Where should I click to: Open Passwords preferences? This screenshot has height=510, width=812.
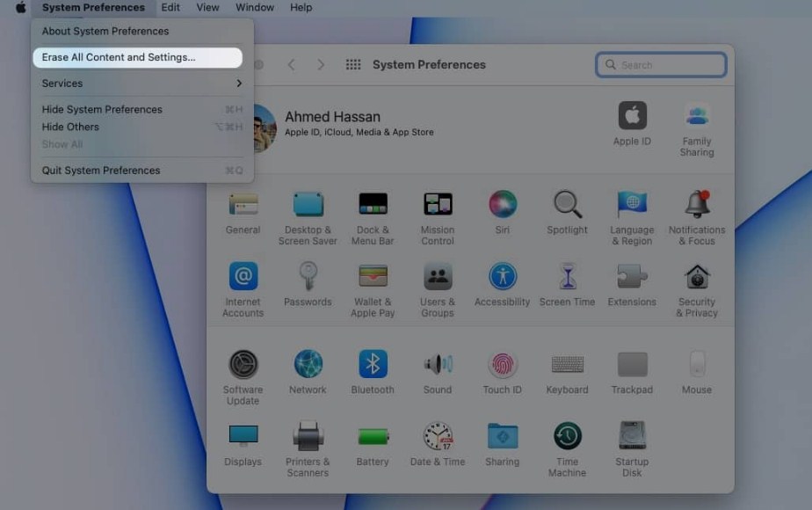pyautogui.click(x=308, y=285)
